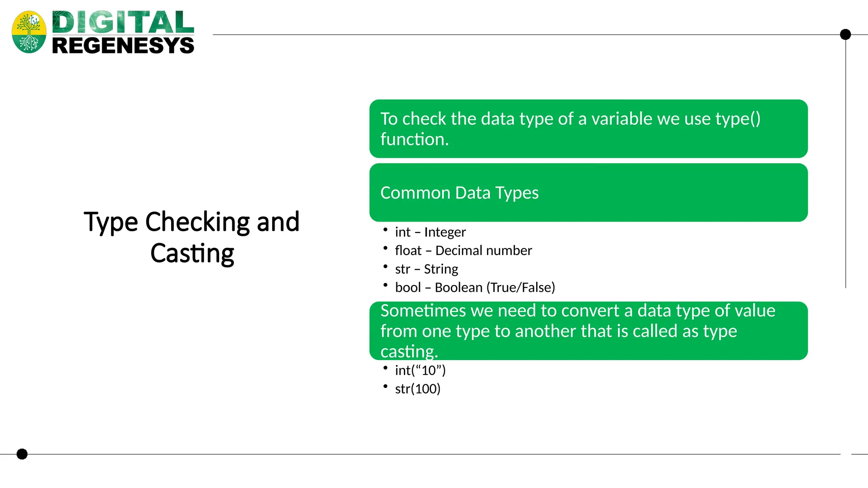Screen dimensions: 868x488
Task: Select the 'int – Integer' bullet
Action: pyautogui.click(x=430, y=232)
